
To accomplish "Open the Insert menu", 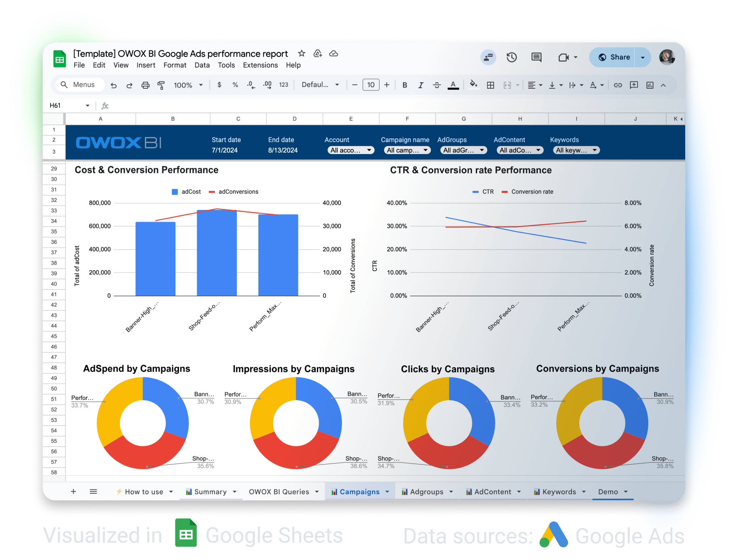I will click(146, 65).
